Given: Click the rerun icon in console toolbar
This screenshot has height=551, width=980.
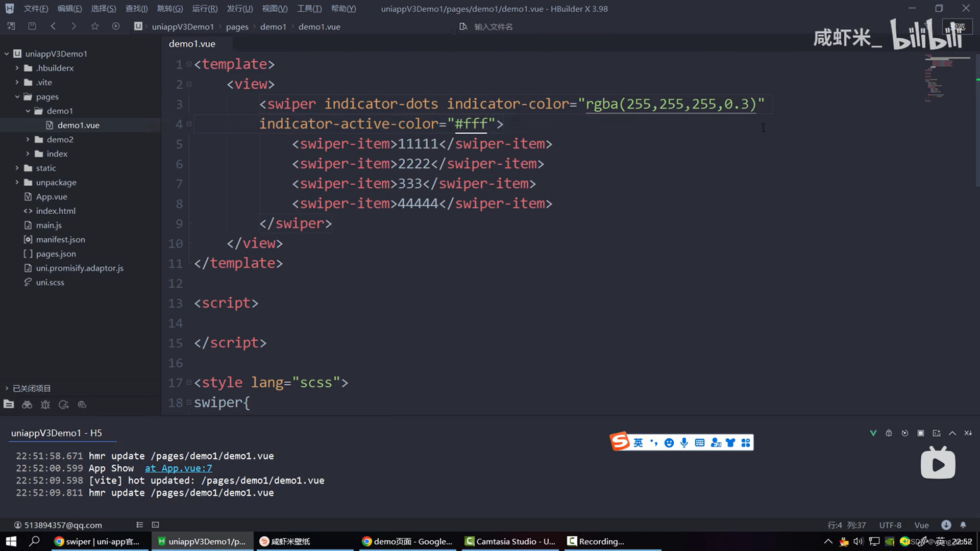Looking at the screenshot, I should click(x=905, y=433).
